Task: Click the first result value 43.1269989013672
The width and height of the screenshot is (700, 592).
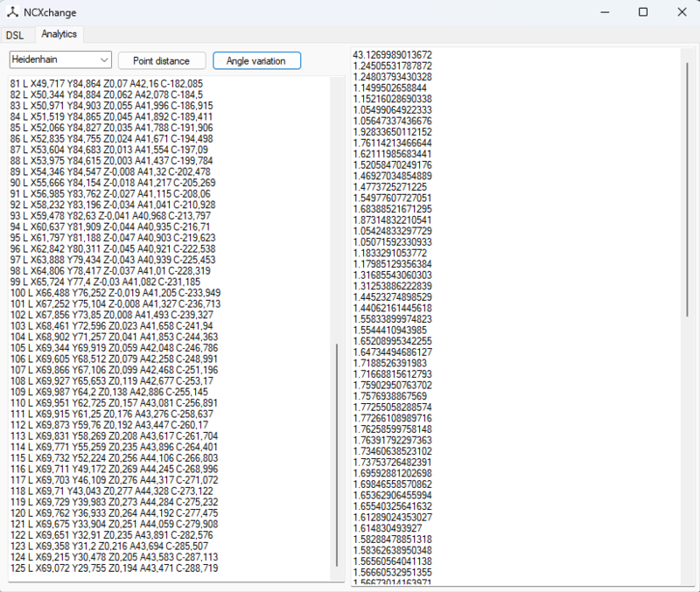Action: [392, 55]
